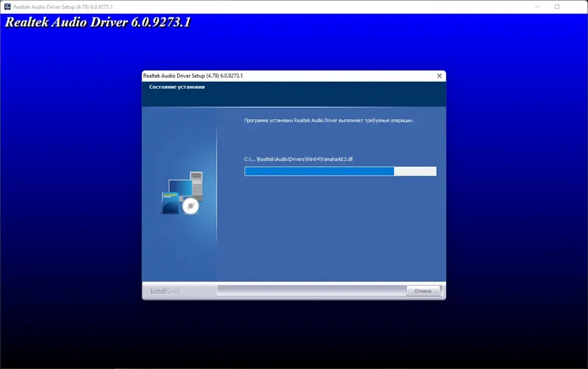Click the 'Realtek Audio Driver 6.0.9273.1' banner title
The width and height of the screenshot is (588, 369).
98,22
